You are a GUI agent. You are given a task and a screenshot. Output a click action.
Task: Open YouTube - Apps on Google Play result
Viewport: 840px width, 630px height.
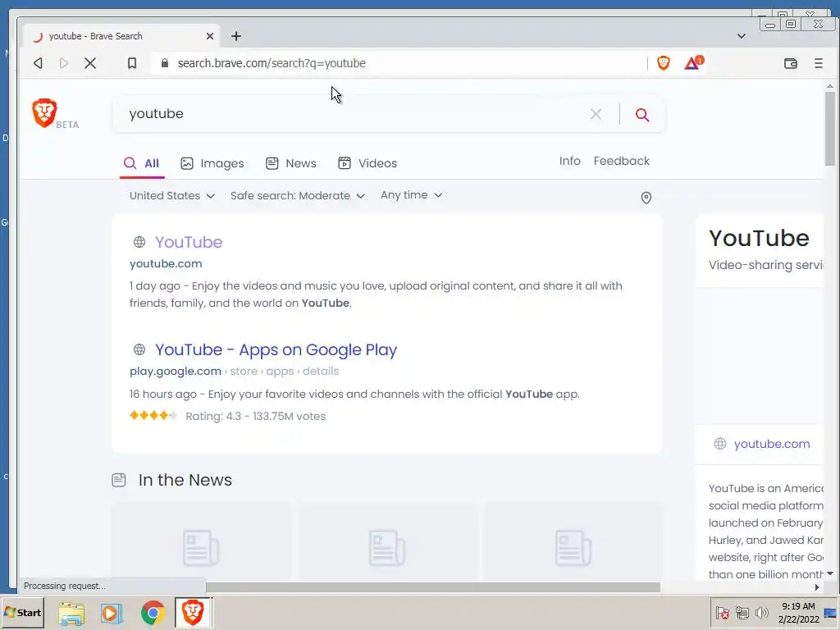(x=276, y=349)
